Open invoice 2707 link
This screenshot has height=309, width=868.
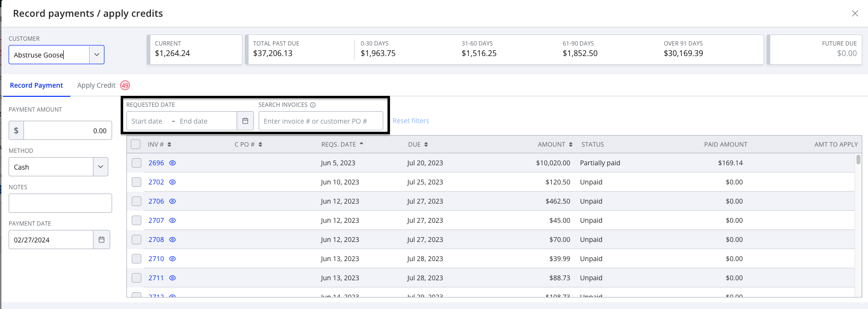tap(156, 220)
